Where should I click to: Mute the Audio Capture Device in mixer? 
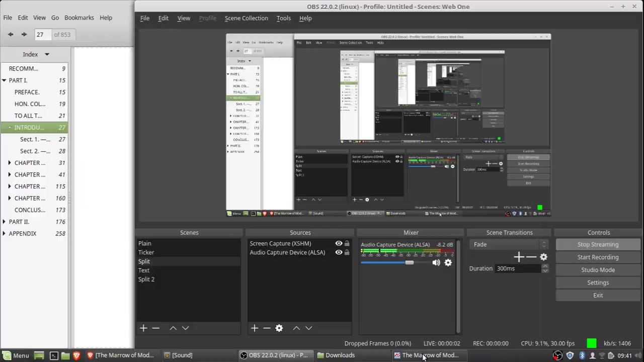436,262
